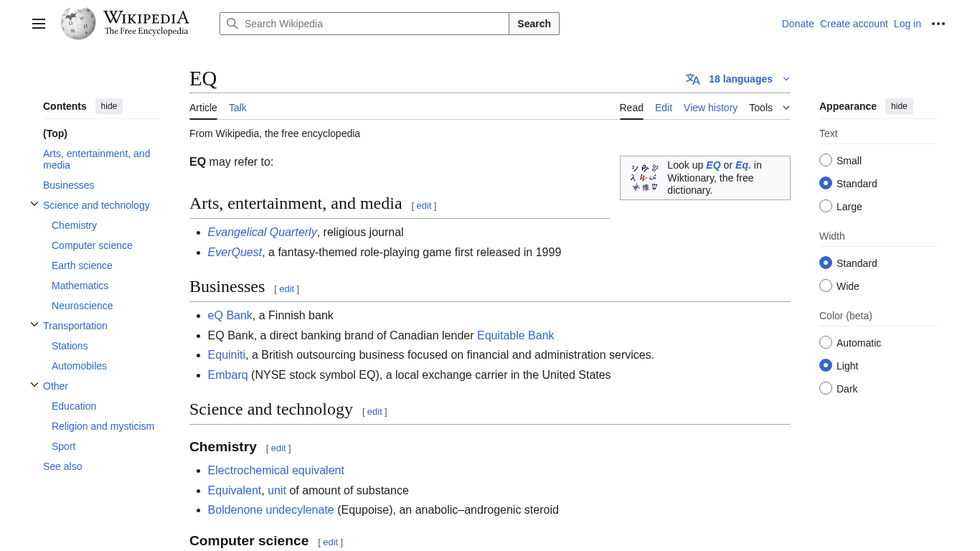
Task: Open Boldenone undecylenate link
Action: pyautogui.click(x=270, y=510)
